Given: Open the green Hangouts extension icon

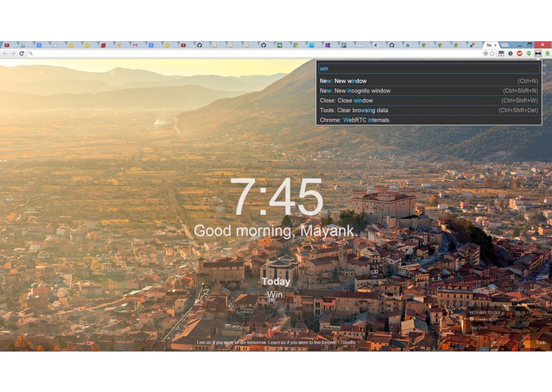Looking at the screenshot, I should (x=529, y=53).
